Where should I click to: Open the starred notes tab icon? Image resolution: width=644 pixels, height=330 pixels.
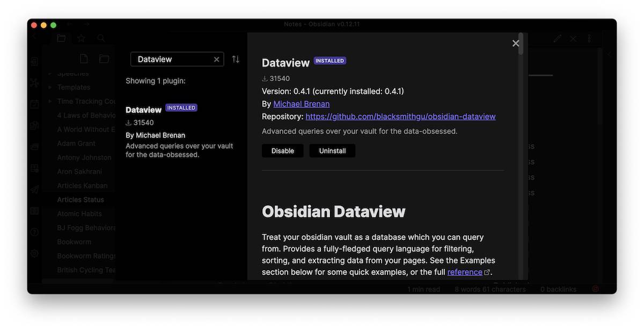tap(81, 38)
